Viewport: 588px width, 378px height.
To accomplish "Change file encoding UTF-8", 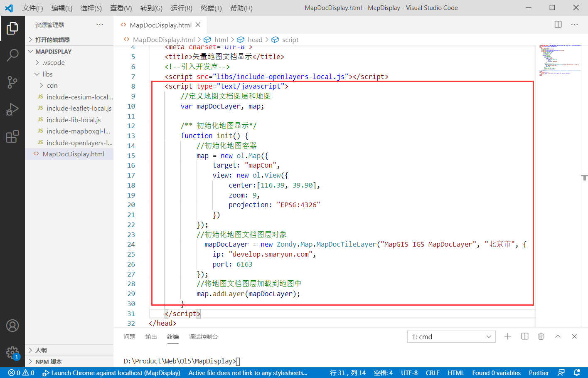I will (409, 373).
